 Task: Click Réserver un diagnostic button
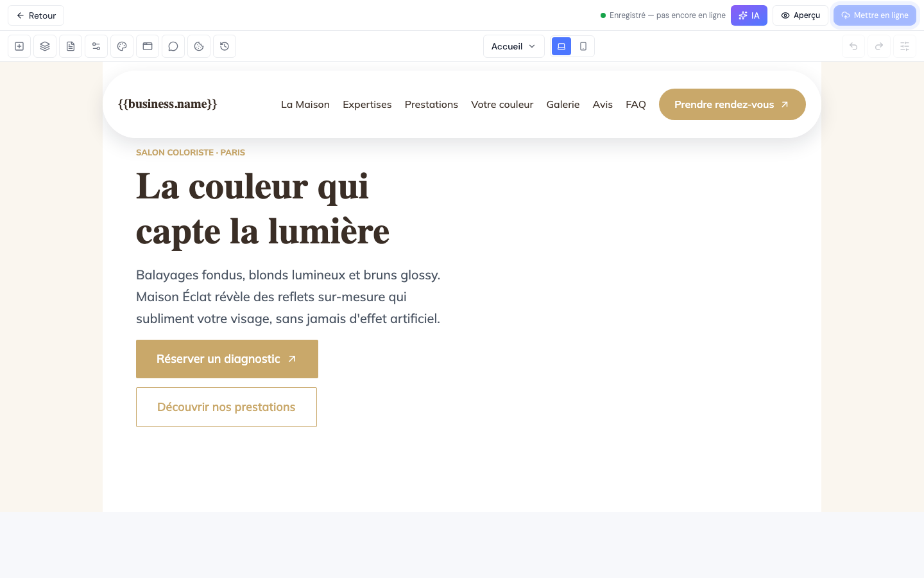[227, 359]
